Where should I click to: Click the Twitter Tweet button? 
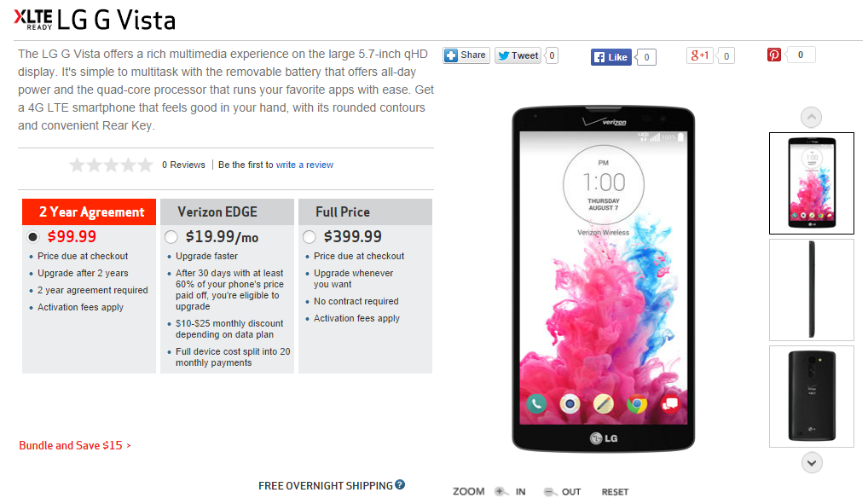(518, 55)
